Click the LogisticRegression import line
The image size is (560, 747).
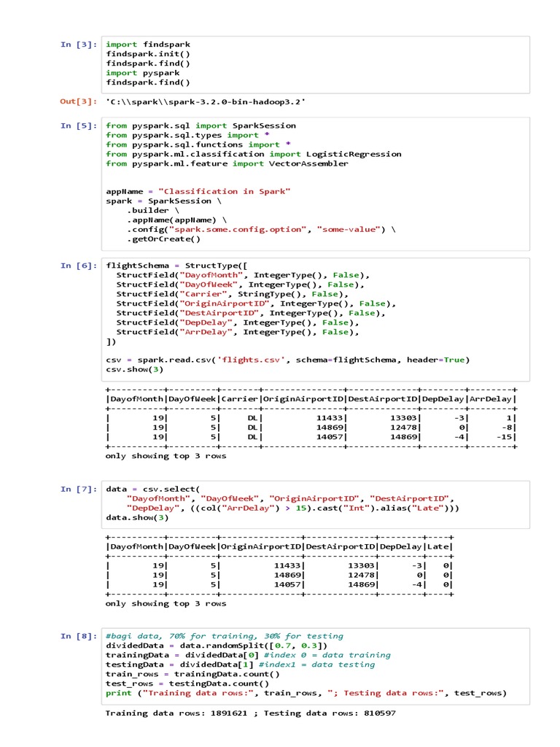[x=253, y=154]
